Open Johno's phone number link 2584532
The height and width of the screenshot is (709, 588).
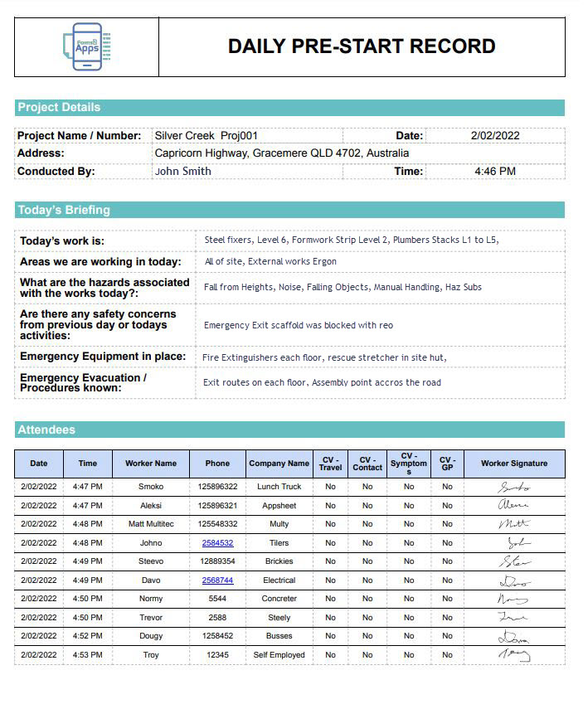(217, 543)
